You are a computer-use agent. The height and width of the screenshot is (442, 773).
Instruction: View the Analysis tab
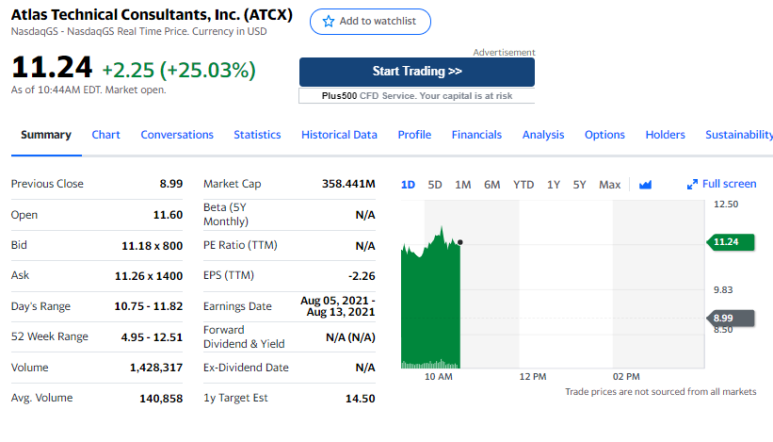[x=543, y=135]
